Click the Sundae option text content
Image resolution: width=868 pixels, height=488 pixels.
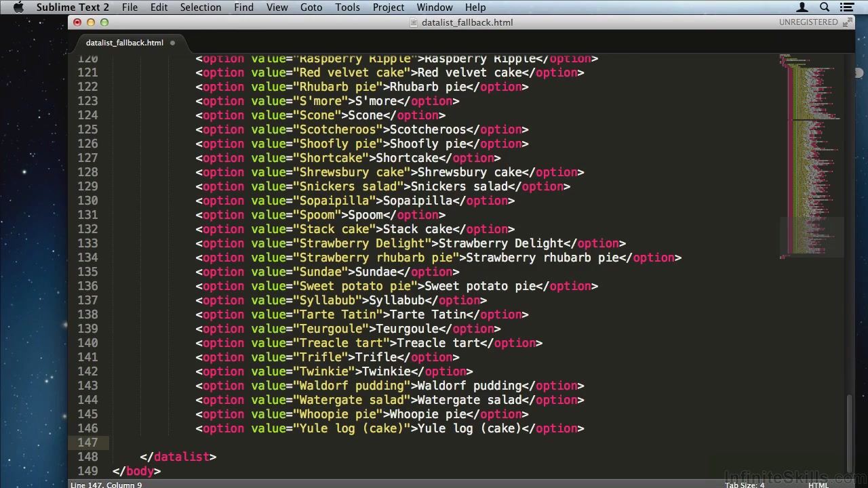click(376, 272)
